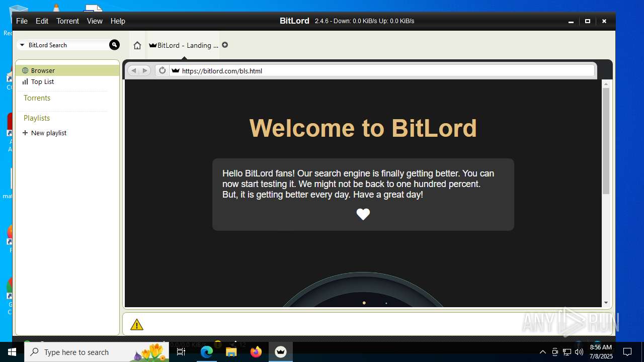Open File Explorer from taskbar
644x362 pixels.
click(231, 352)
